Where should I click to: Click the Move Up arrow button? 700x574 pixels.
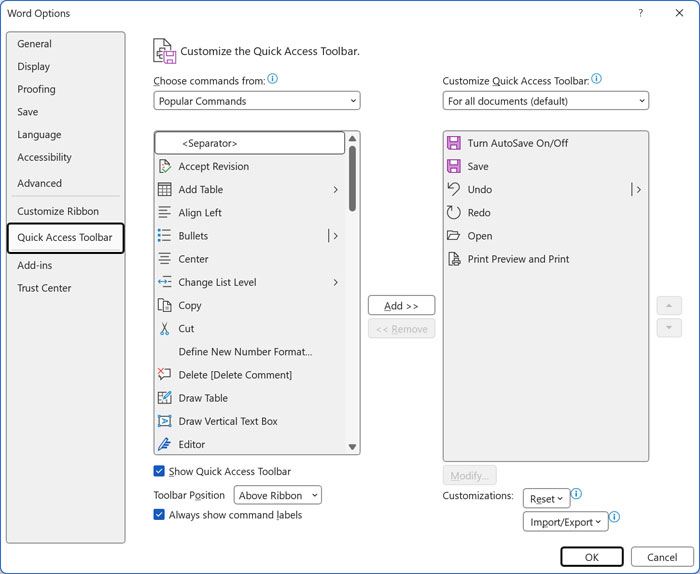[x=669, y=306]
